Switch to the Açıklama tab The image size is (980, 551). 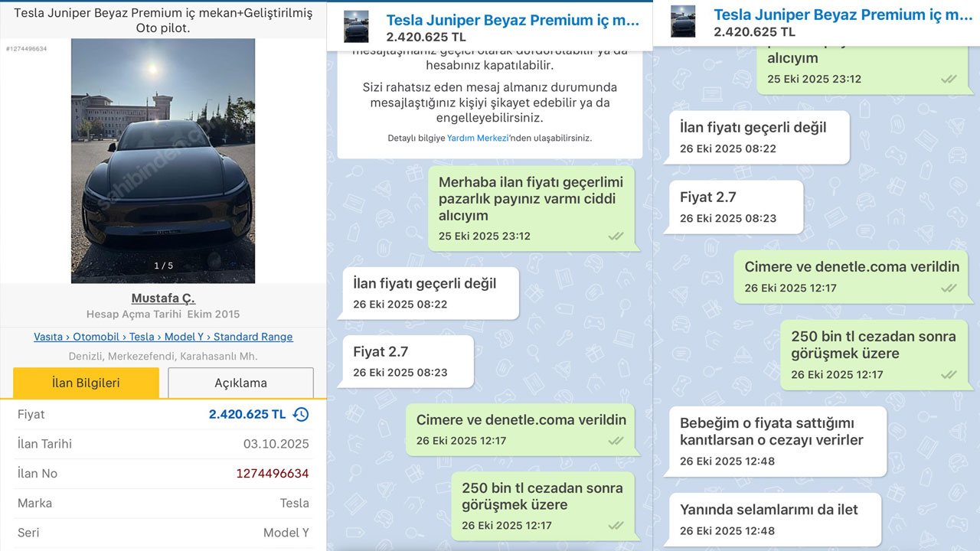pos(240,383)
